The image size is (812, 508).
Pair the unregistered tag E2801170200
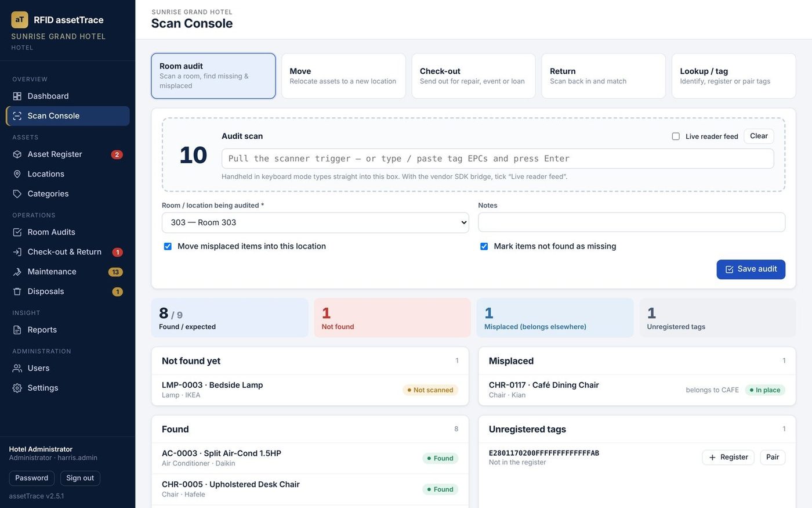pos(773,457)
